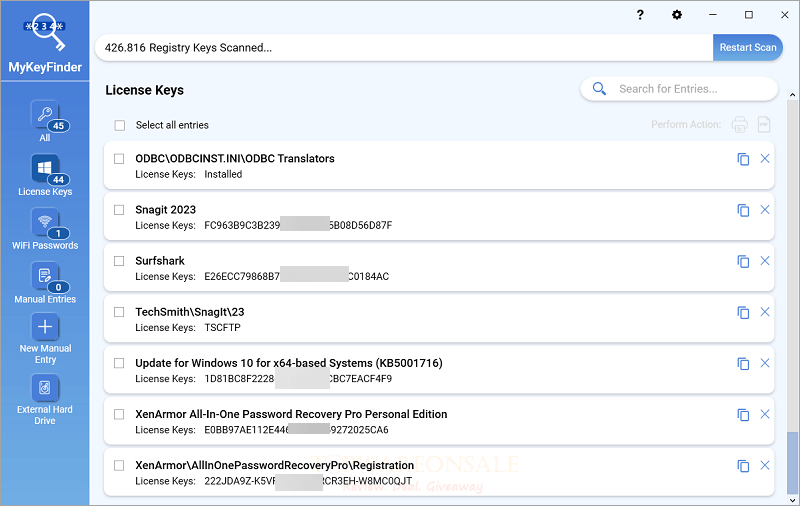Scan an External Hard Drive
The height and width of the screenshot is (506, 800).
point(45,400)
